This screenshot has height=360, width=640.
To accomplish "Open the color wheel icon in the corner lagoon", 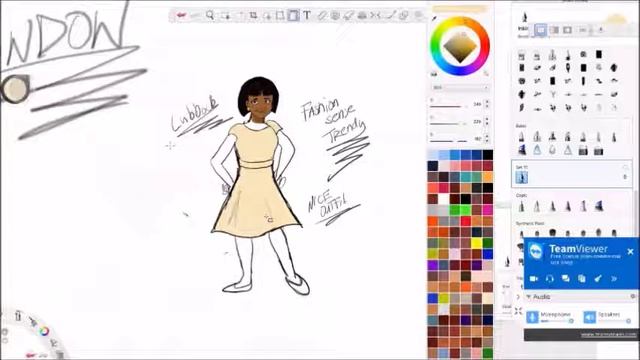I will point(44,331).
